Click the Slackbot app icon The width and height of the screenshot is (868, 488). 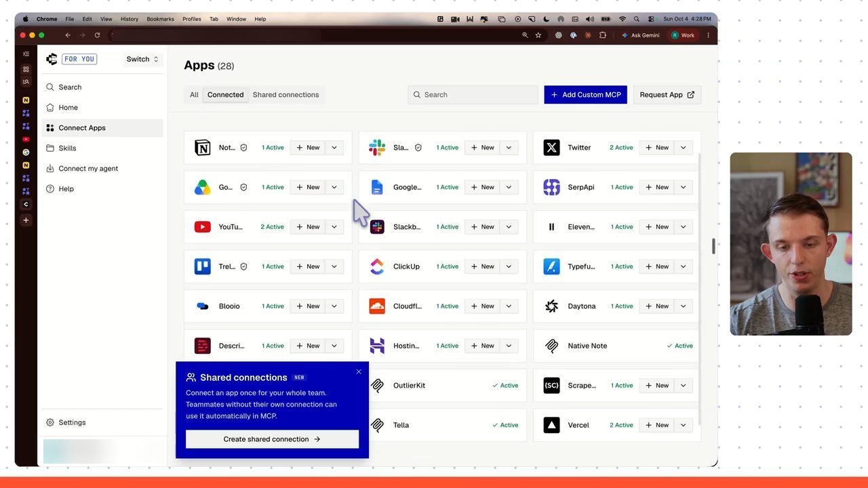pyautogui.click(x=377, y=227)
